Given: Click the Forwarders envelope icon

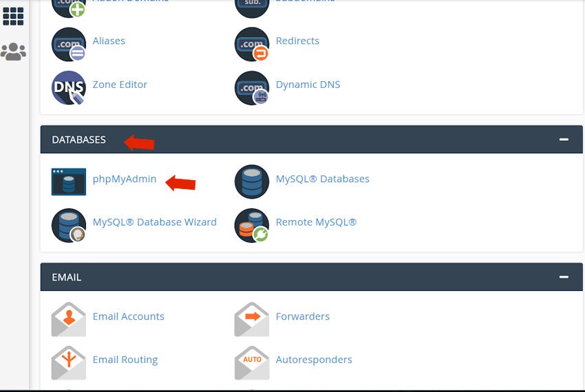Looking at the screenshot, I should pyautogui.click(x=252, y=320).
